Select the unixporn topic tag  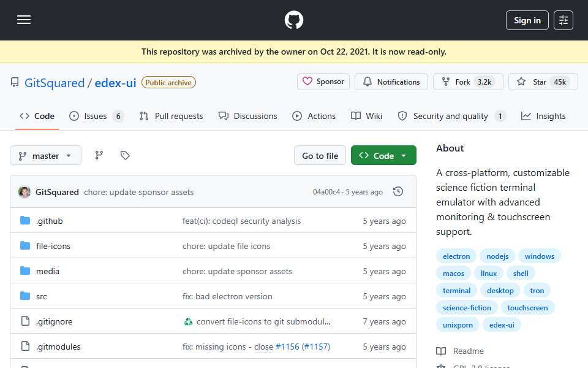(458, 325)
